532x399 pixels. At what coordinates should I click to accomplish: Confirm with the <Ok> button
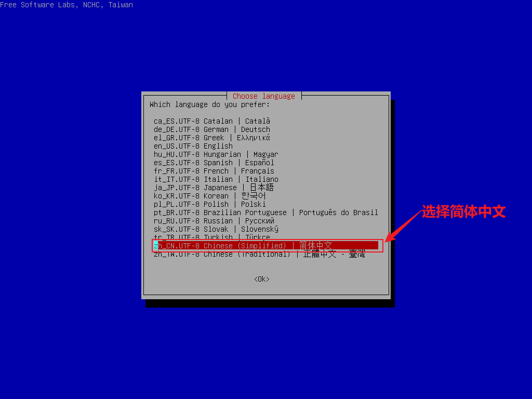pos(262,279)
